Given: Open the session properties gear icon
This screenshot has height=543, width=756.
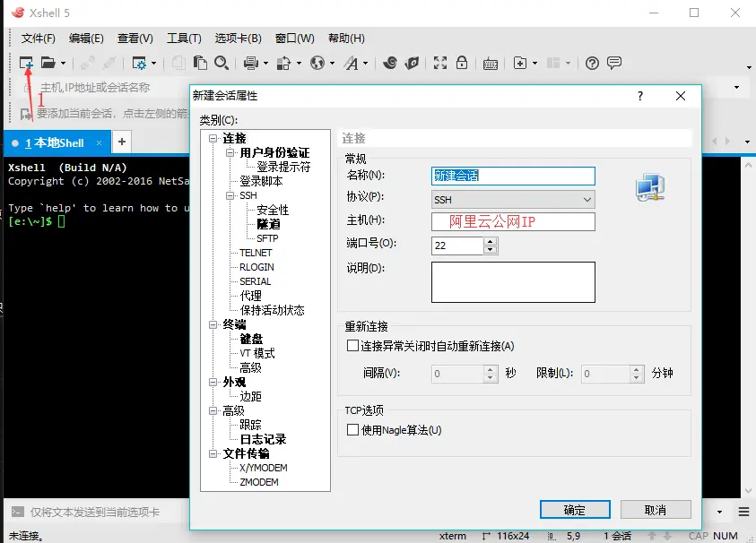Looking at the screenshot, I should [139, 63].
